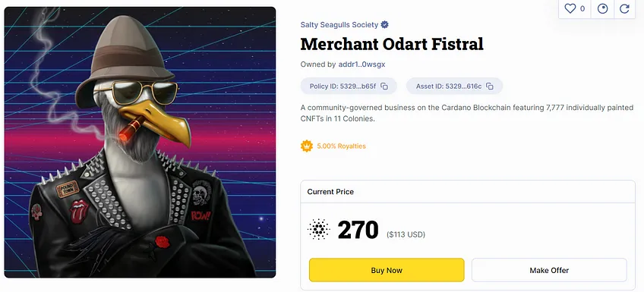Copy the Policy ID with its copy icon
The height and width of the screenshot is (292, 644).
click(x=384, y=86)
